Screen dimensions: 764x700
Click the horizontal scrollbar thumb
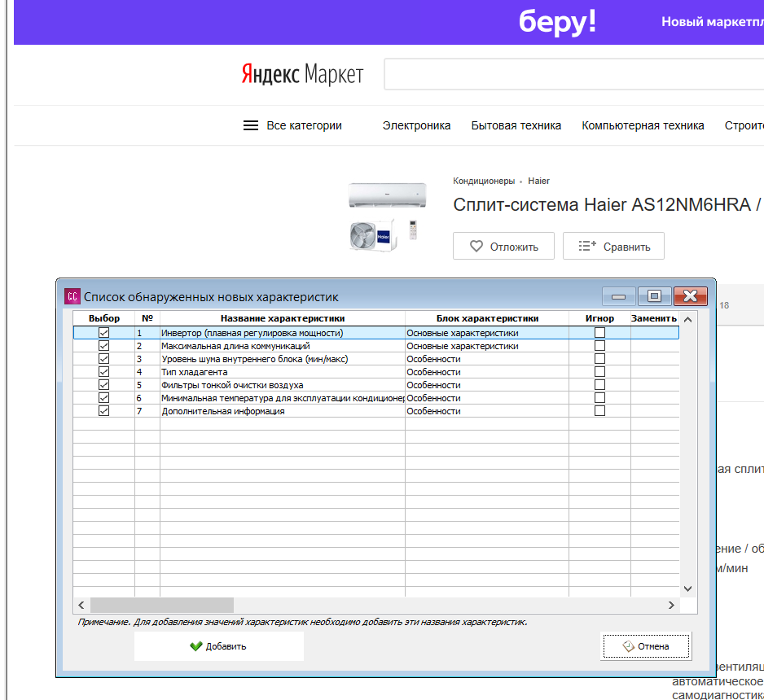[162, 605]
